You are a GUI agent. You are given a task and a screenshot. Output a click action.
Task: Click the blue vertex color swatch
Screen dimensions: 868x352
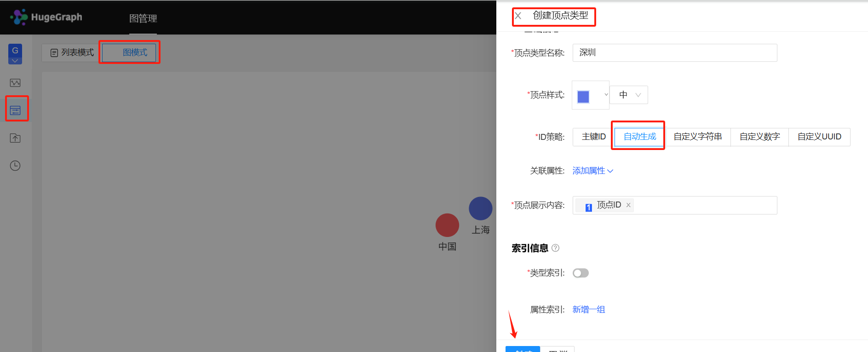pos(583,97)
